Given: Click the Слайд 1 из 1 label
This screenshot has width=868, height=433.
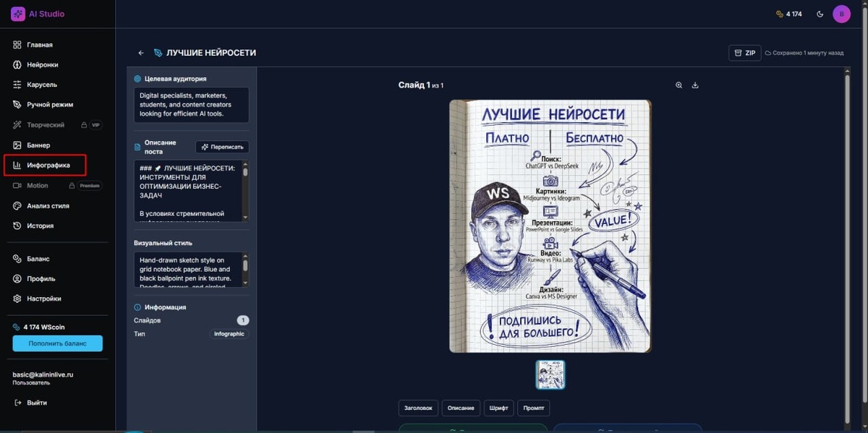Looking at the screenshot, I should point(421,85).
